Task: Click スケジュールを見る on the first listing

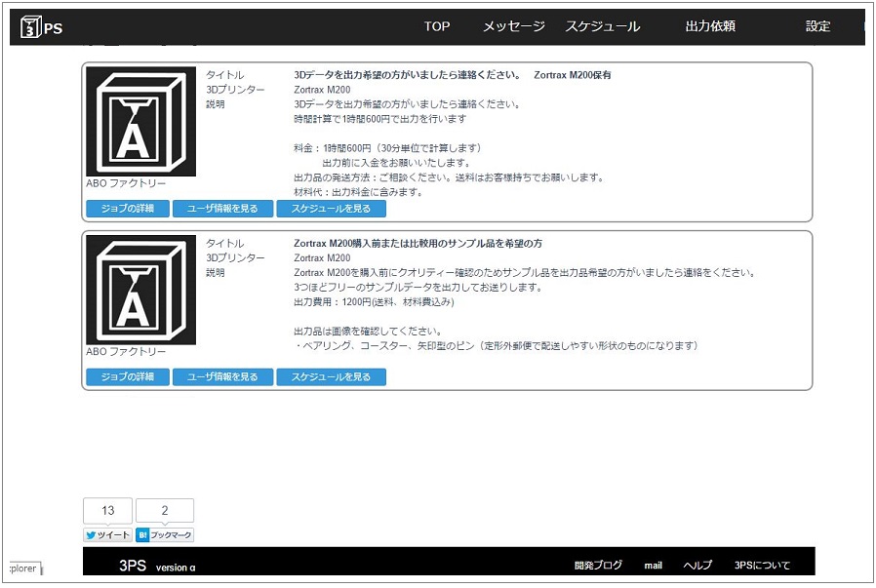Action: pos(331,209)
